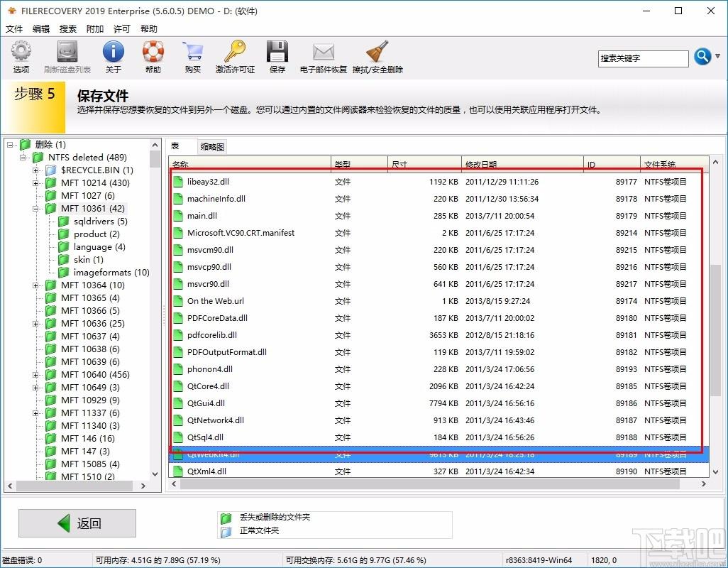728x568 pixels.
Task: Expand the MFT 10636 (25) node
Action: (35, 324)
